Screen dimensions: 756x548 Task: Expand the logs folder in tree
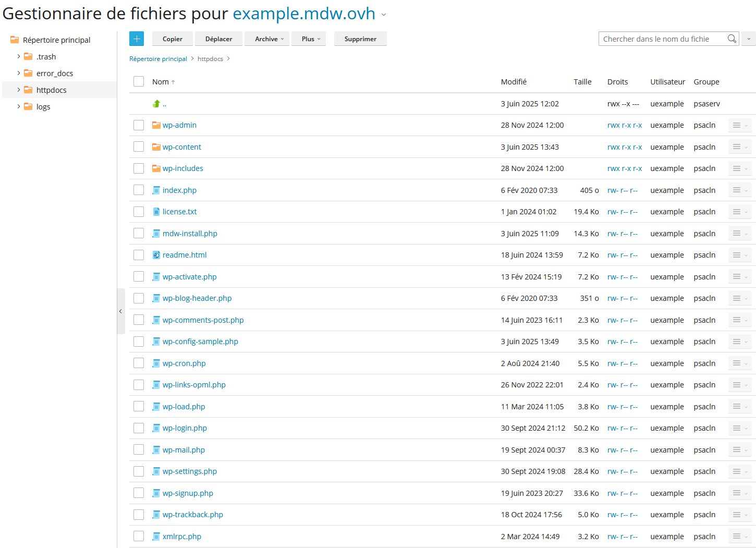coord(19,106)
